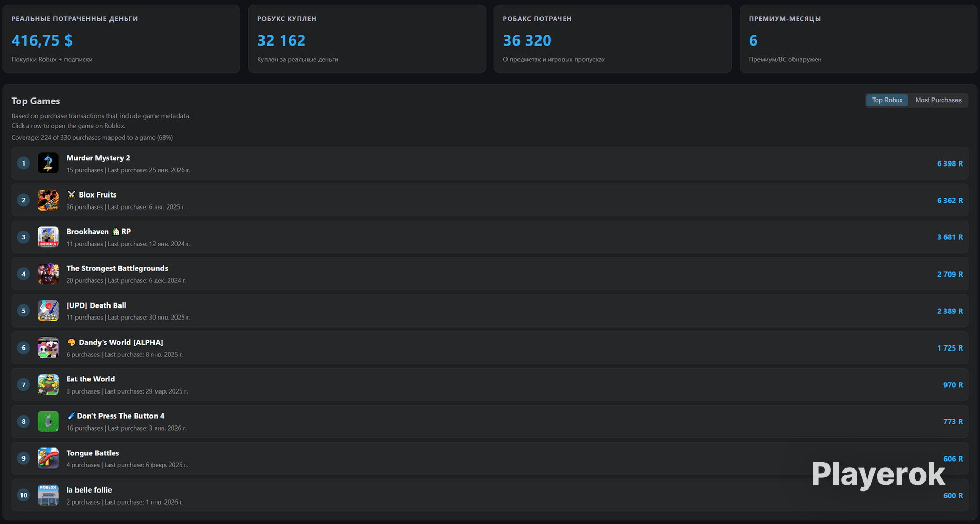This screenshot has height=524, width=980.
Task: Click the 773 R amount
Action: pyautogui.click(x=953, y=421)
